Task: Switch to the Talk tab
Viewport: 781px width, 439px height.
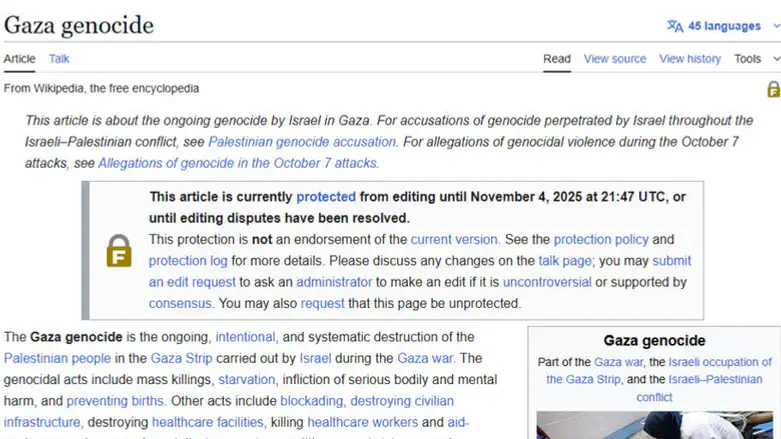Action: click(59, 59)
